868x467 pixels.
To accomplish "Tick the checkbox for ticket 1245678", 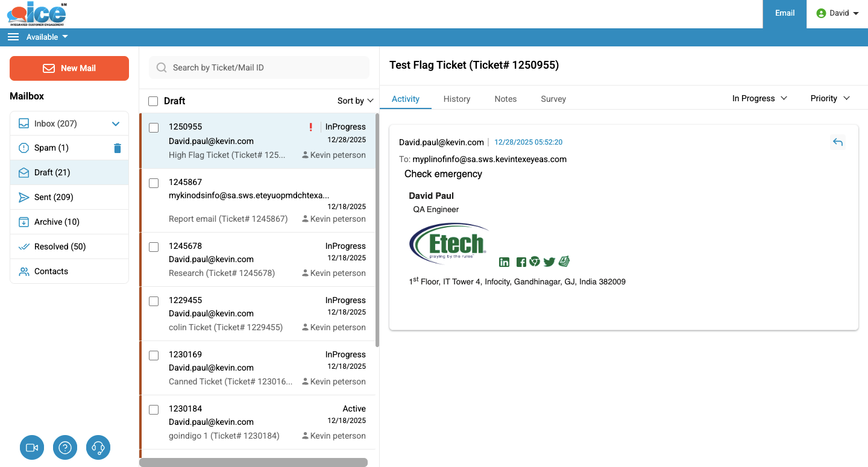I will [x=154, y=247].
